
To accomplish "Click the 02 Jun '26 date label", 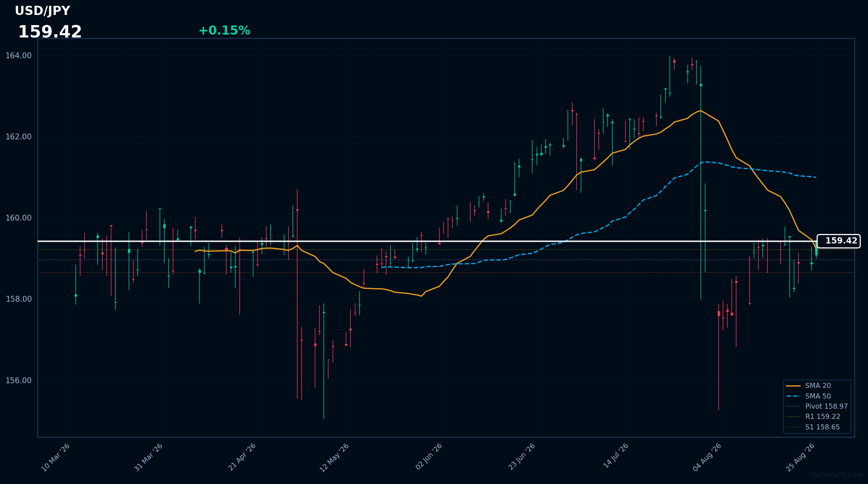I will pos(429,457).
